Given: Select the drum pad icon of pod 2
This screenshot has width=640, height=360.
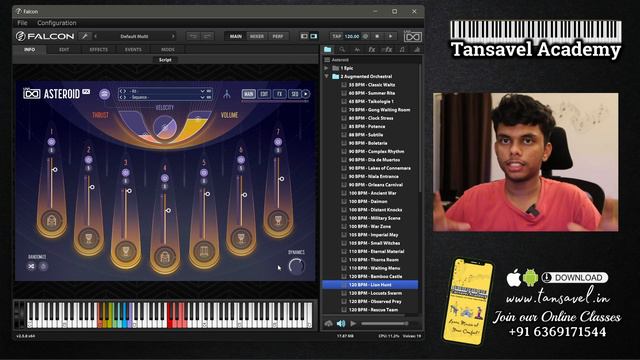Looking at the screenshot, I should point(89,238).
